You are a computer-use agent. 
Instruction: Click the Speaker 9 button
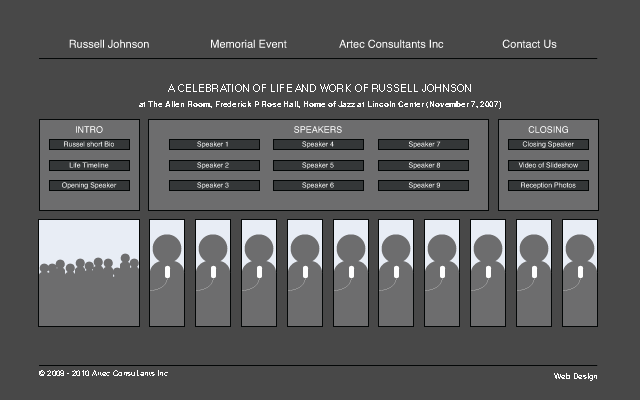point(424,185)
